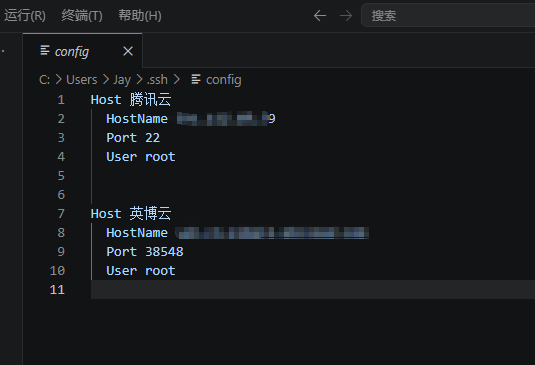
Task: Click line number 5 in gutter
Action: (x=61, y=176)
